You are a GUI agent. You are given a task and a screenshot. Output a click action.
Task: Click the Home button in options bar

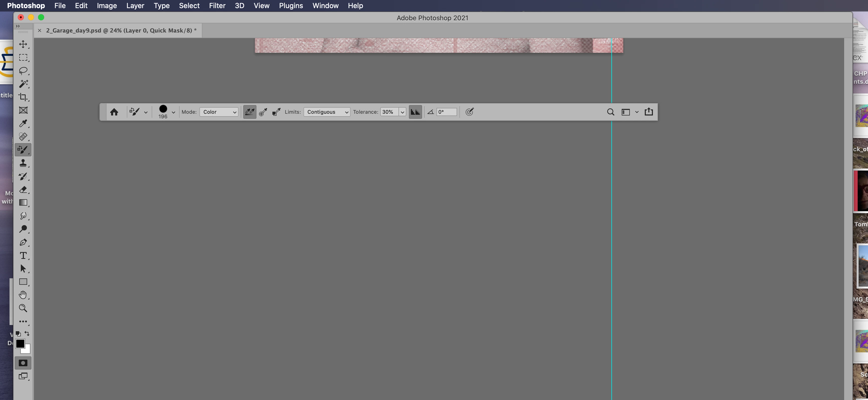(x=114, y=112)
